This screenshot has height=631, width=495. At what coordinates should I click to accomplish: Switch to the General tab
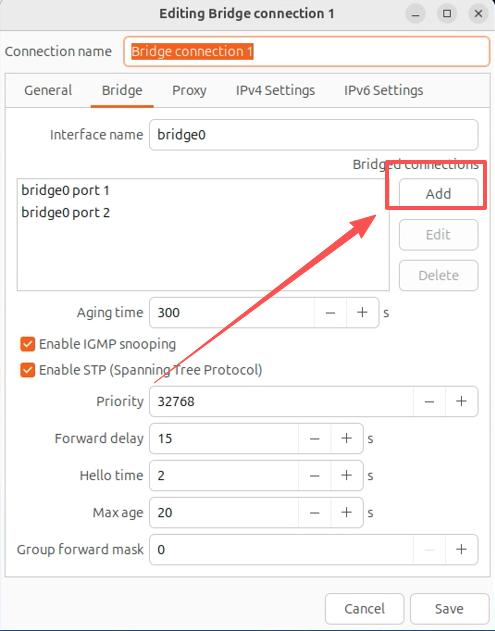[48, 90]
